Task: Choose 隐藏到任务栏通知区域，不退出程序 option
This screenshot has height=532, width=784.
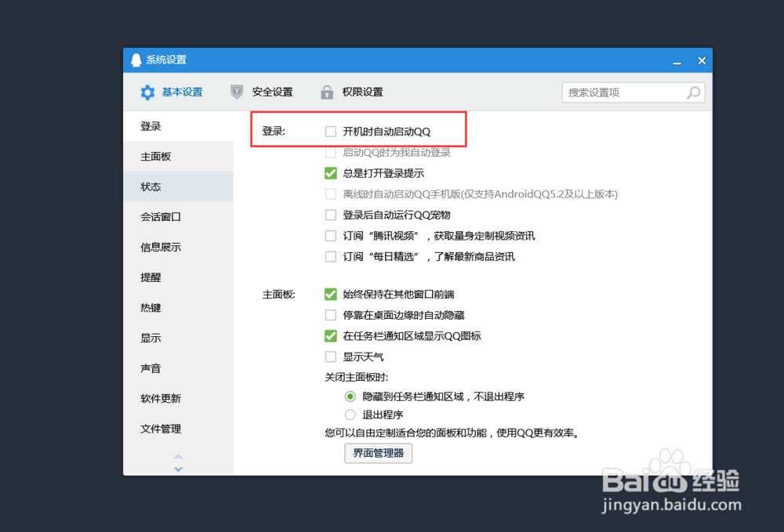Action: click(350, 396)
